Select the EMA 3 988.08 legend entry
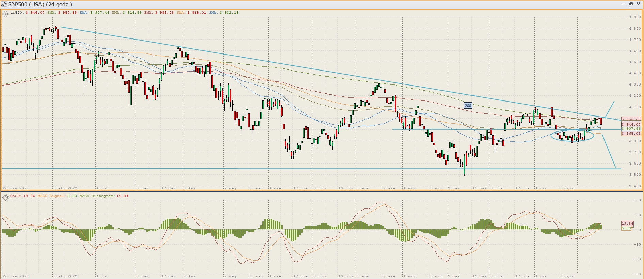644x279 pixels. pos(159,13)
